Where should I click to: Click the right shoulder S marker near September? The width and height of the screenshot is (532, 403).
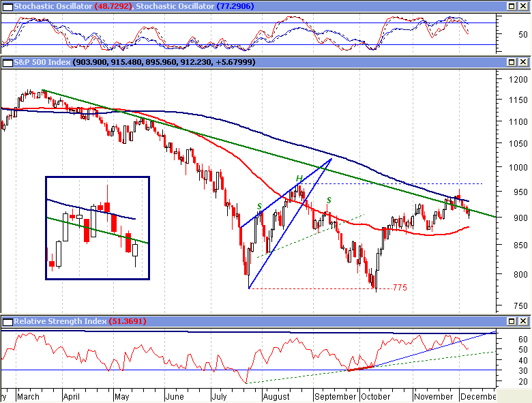point(329,200)
